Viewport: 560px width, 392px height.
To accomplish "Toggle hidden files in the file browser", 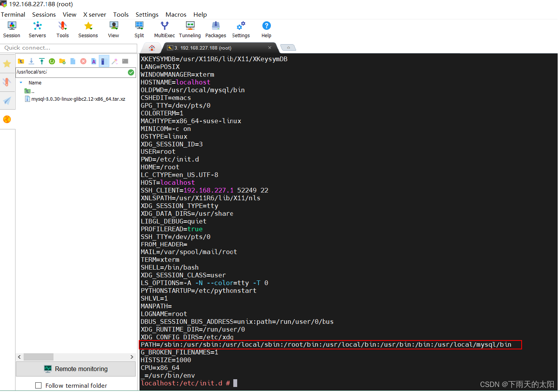I will pos(104,61).
